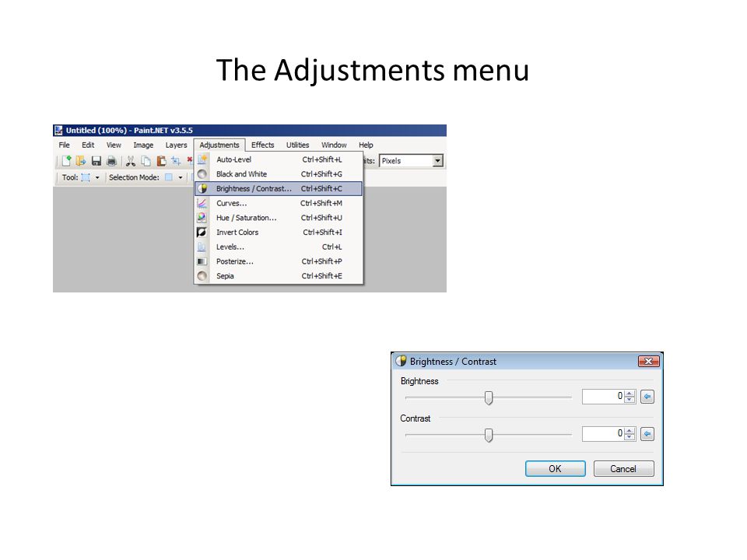
Task: Click the Paste clipboard icon
Action: point(162,161)
